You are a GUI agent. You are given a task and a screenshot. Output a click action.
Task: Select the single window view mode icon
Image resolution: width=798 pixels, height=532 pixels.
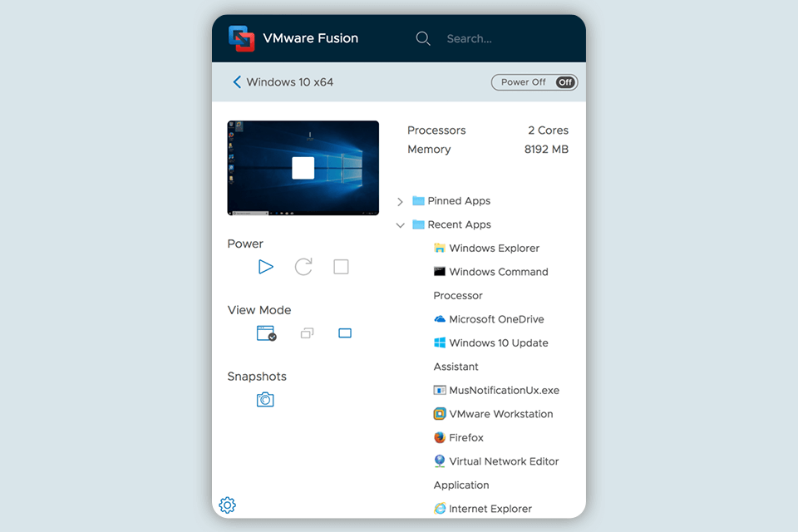pyautogui.click(x=266, y=333)
